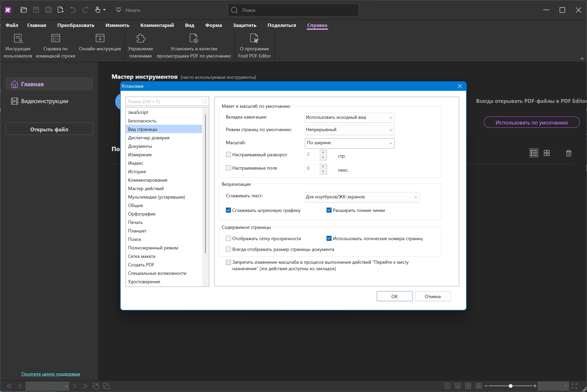The height and width of the screenshot is (392, 587).
Task: Click the Print icon in the quick access toolbar
Action: (x=48, y=10)
